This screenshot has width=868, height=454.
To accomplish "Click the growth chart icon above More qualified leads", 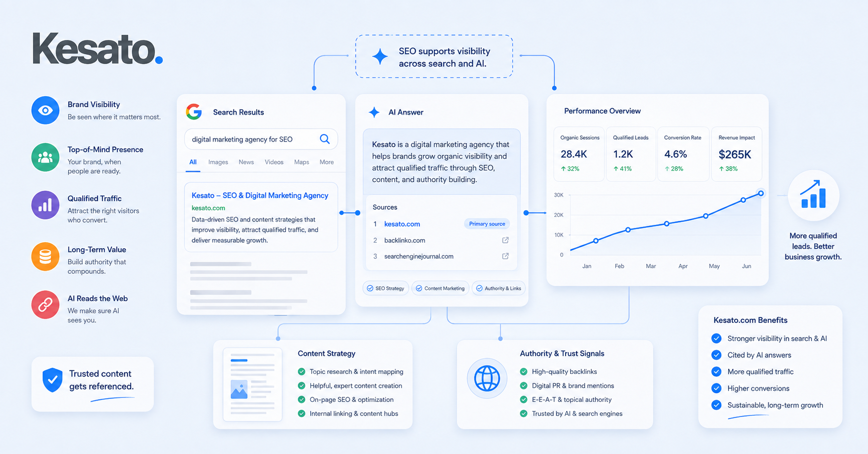I will (813, 195).
